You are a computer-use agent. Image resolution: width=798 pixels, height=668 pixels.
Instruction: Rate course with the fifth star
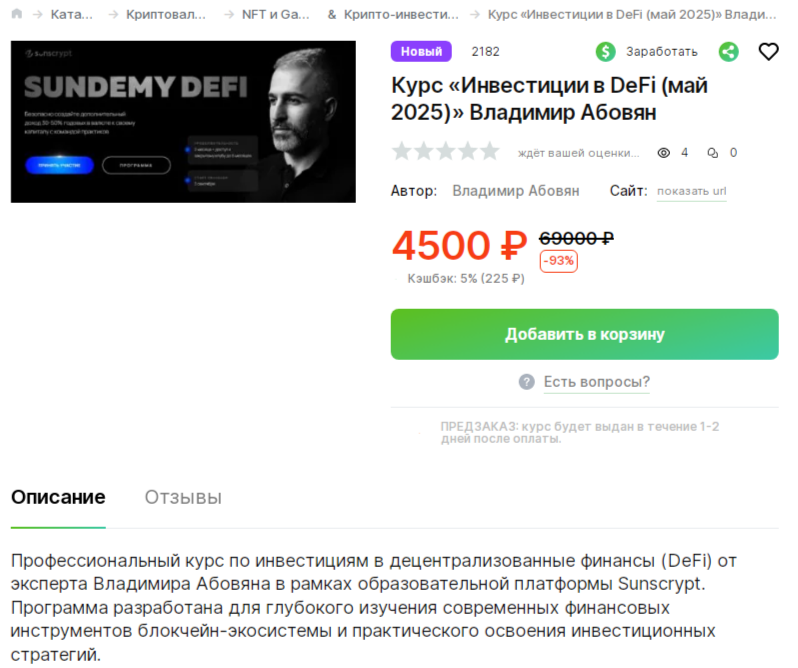pyautogui.click(x=490, y=151)
